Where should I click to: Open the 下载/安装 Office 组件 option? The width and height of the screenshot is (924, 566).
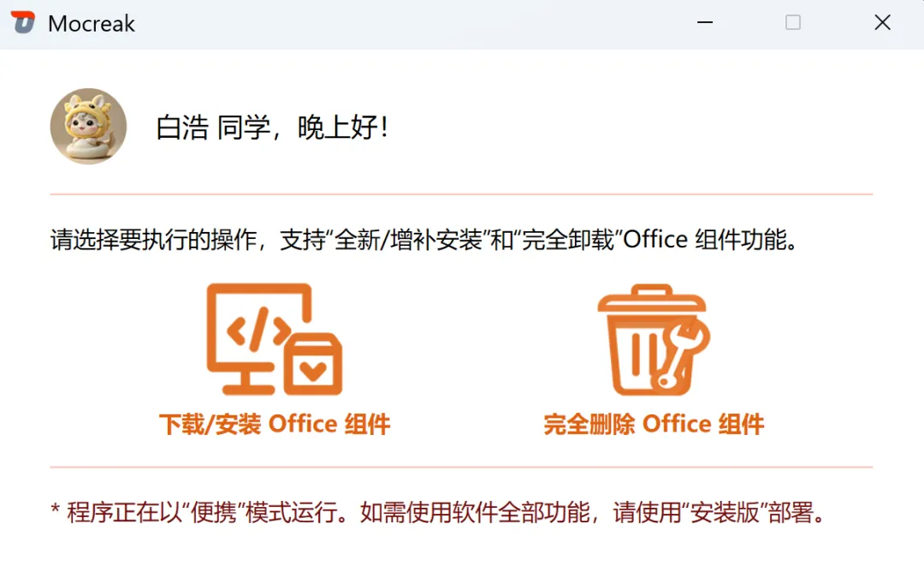pos(275,425)
